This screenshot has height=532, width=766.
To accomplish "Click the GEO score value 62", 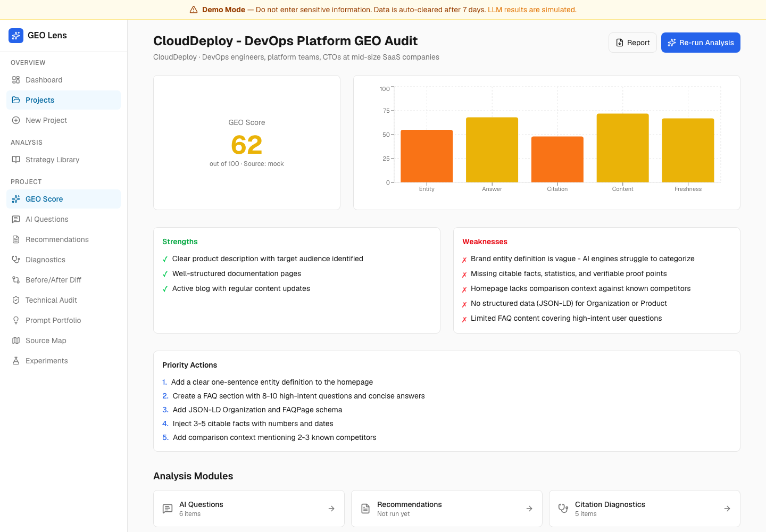I will click(247, 145).
